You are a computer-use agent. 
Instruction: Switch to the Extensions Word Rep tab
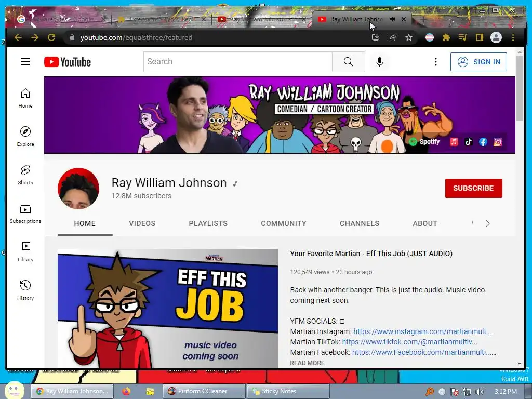161,19
